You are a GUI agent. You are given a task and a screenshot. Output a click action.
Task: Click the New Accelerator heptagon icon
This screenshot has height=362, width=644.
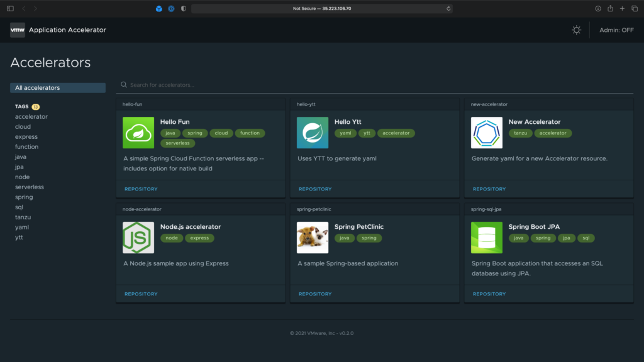point(487,133)
